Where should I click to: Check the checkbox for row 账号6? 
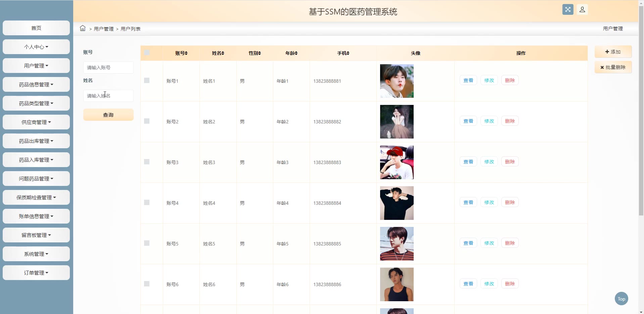pos(147,284)
